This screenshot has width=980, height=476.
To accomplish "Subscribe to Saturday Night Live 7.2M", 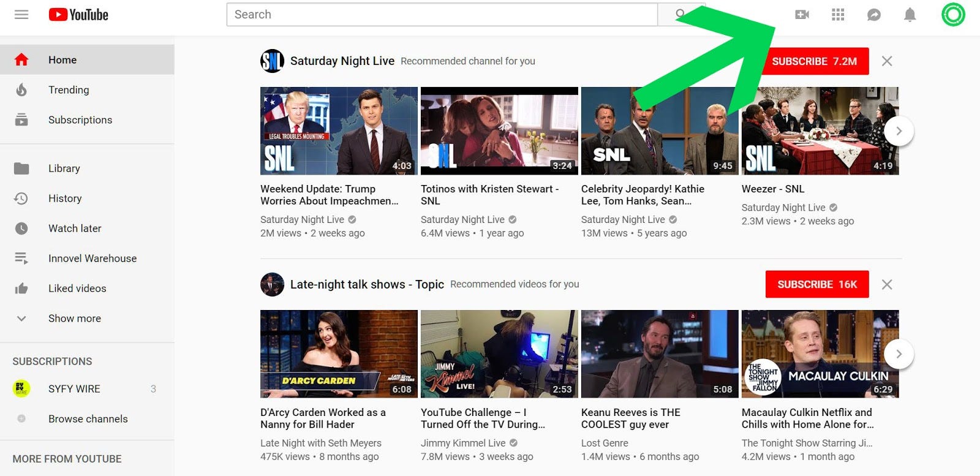I will tap(814, 61).
